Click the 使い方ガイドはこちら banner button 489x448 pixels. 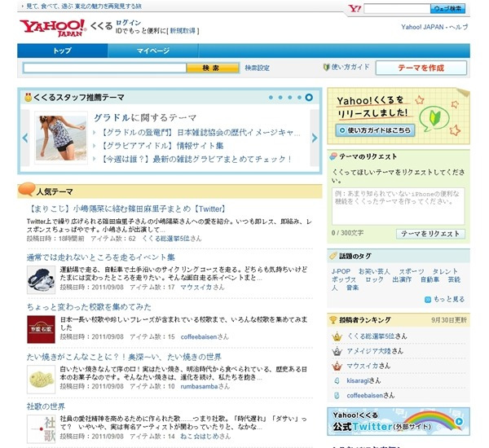pyautogui.click(x=375, y=130)
